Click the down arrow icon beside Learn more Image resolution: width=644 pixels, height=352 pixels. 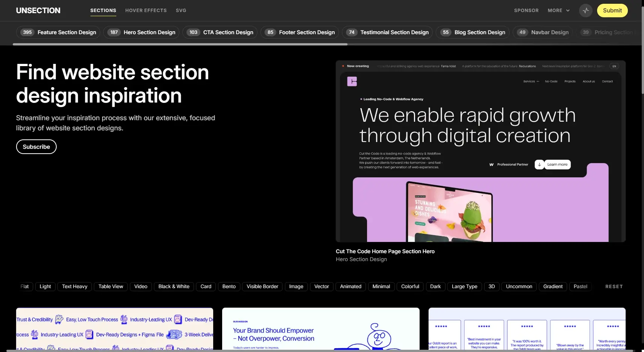tap(539, 165)
